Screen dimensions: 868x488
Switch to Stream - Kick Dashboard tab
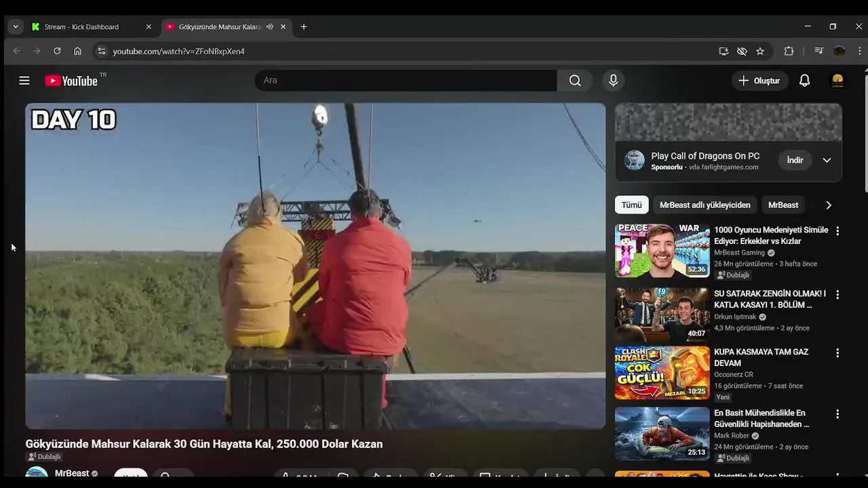click(81, 26)
